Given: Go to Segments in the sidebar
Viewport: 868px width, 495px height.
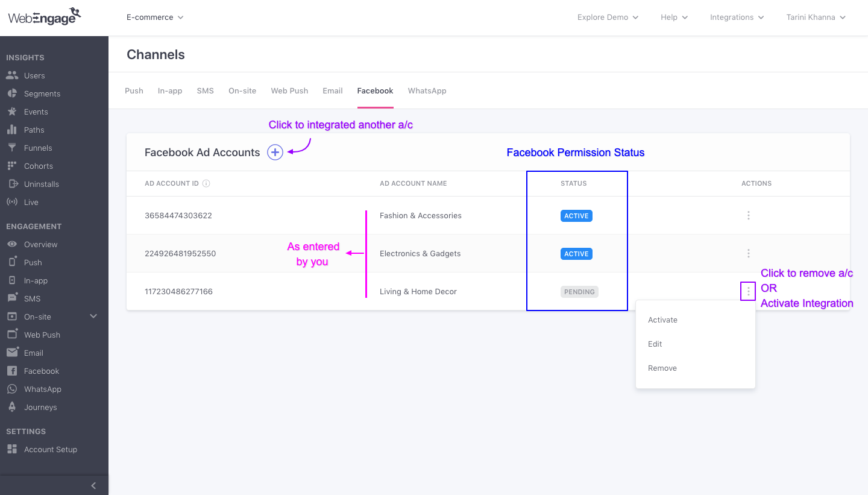Looking at the screenshot, I should [42, 93].
